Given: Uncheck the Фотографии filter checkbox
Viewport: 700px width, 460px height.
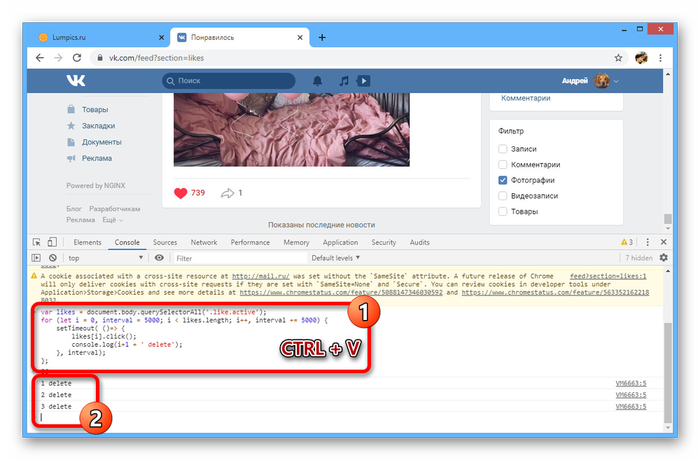Looking at the screenshot, I should (x=503, y=181).
